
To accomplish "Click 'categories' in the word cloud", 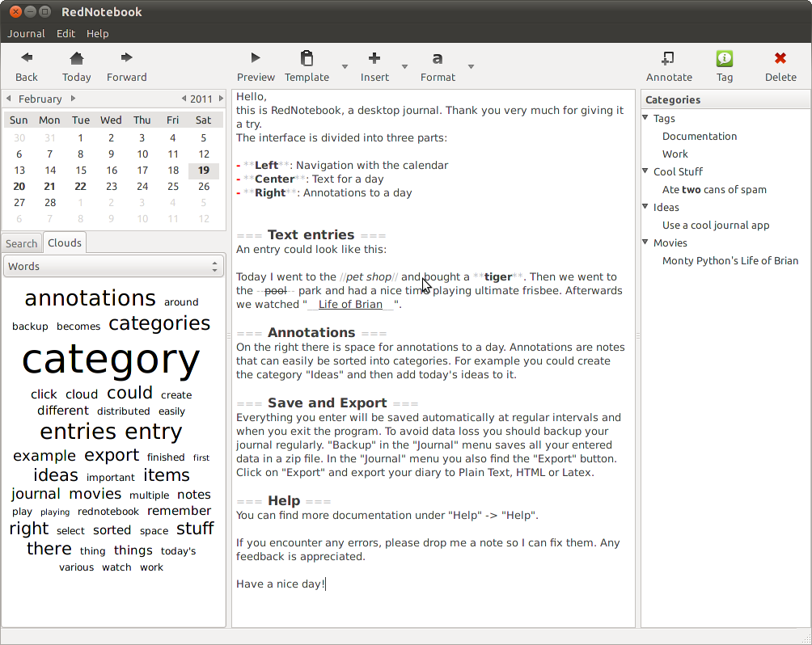I will 159,323.
